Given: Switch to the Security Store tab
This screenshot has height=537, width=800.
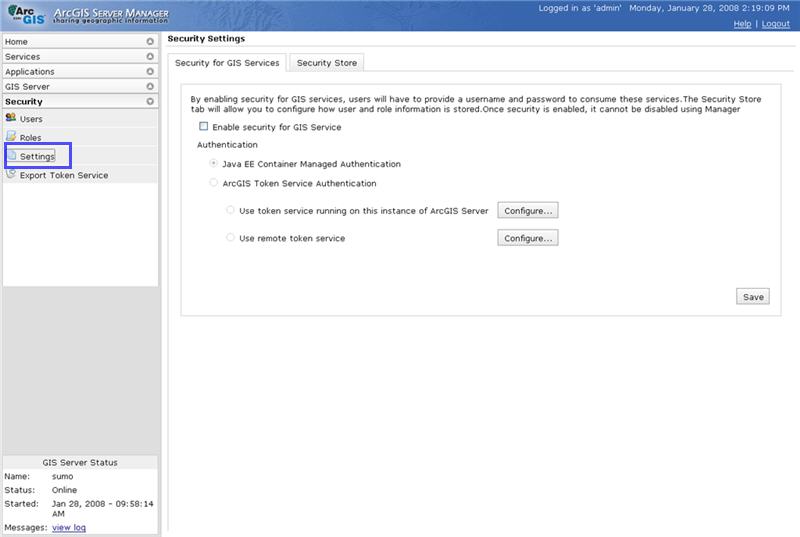Looking at the screenshot, I should 327,63.
